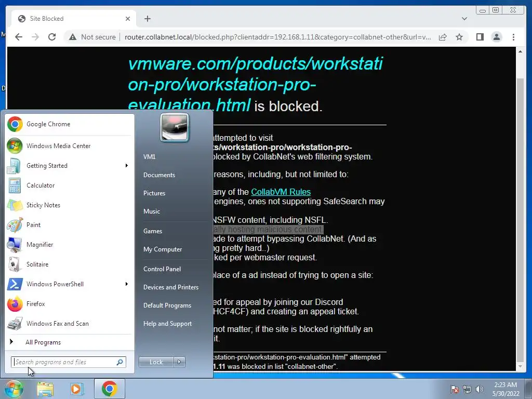The image size is (532, 399).
Task: Expand Getting Started submenu arrow
Action: point(127,166)
